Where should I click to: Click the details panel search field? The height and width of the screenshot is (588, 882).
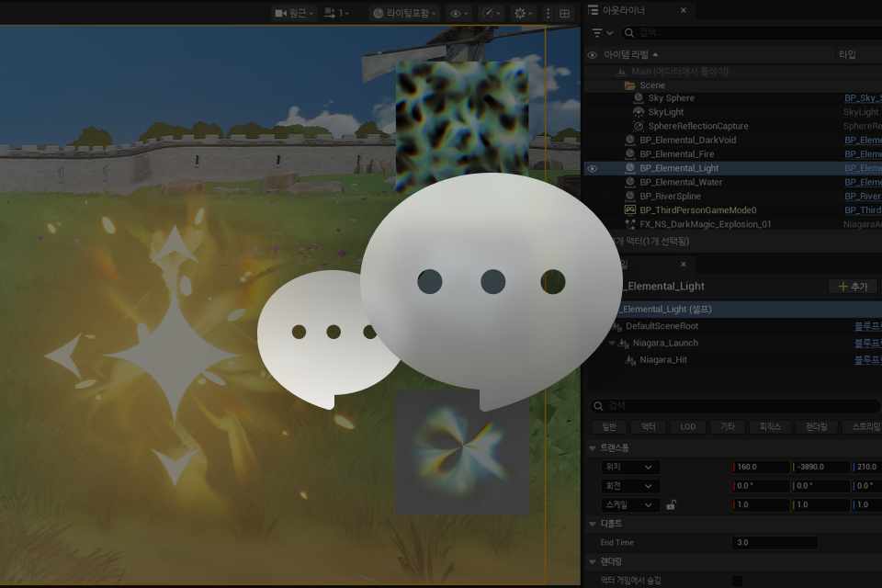click(736, 406)
